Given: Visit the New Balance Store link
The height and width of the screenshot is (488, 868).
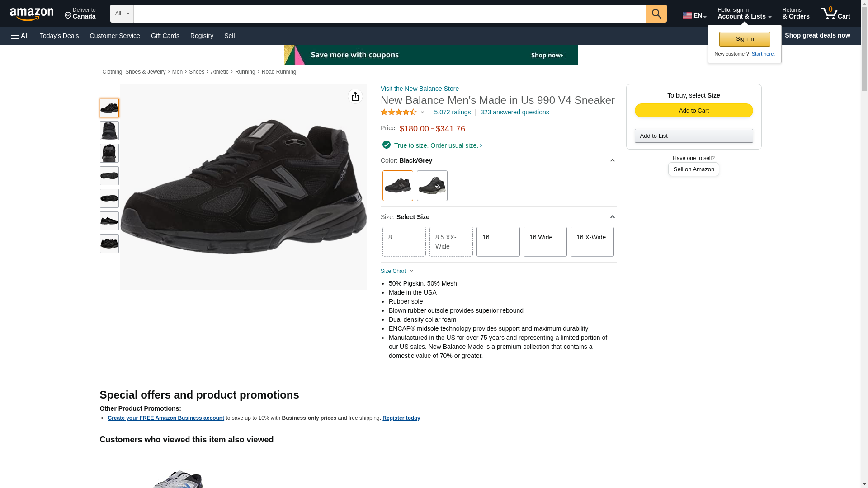Looking at the screenshot, I should click(420, 89).
